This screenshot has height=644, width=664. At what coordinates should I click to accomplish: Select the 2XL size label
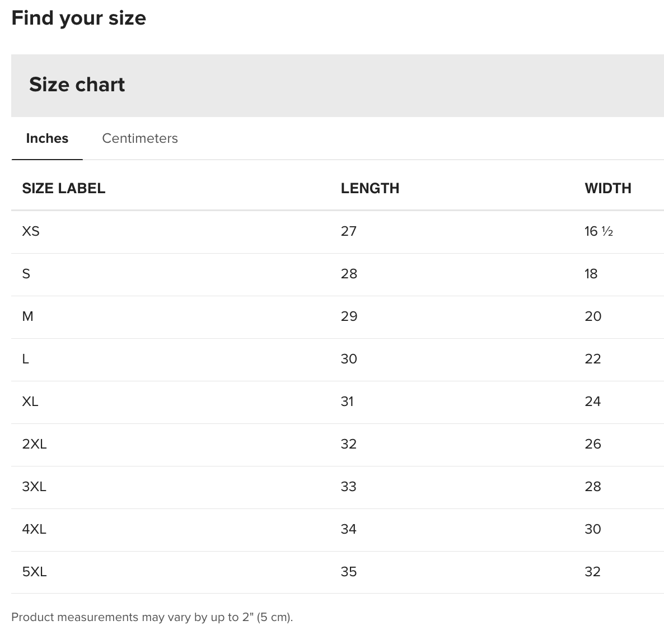(34, 444)
